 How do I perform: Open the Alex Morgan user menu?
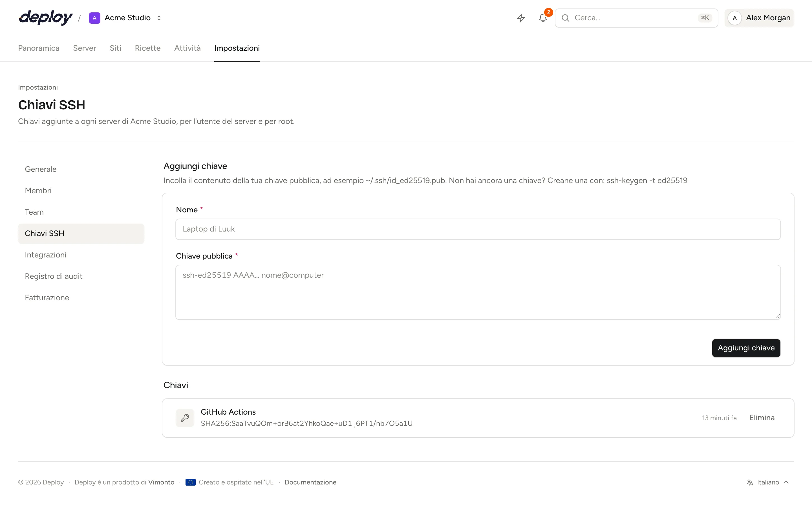tap(759, 18)
